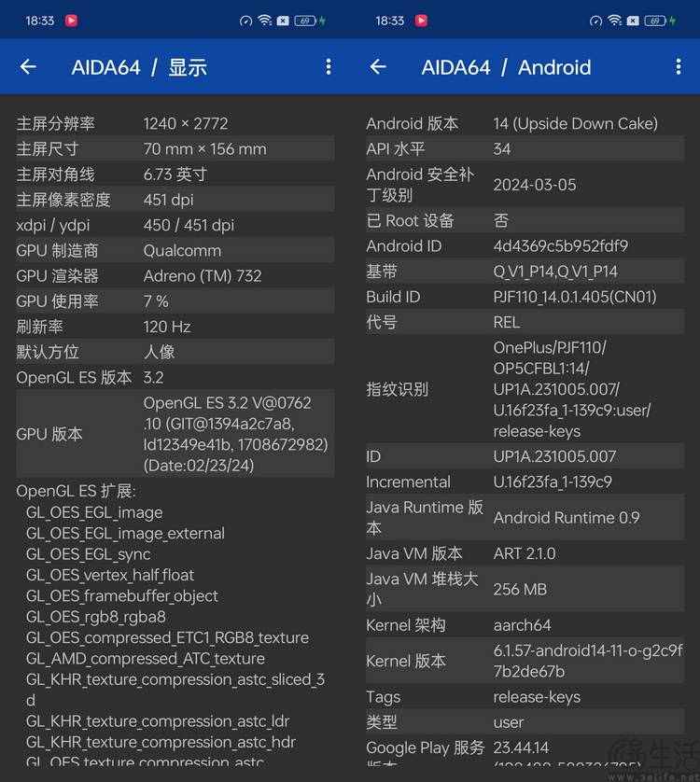Tap extension GL_OES_framebuffer_object

coord(121,596)
